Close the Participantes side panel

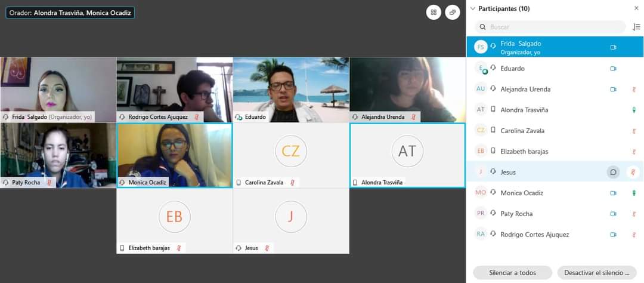pyautogui.click(x=636, y=8)
